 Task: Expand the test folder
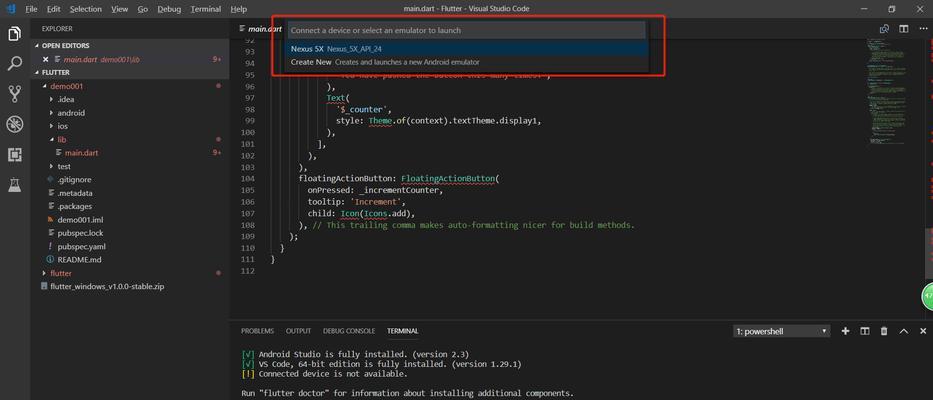tap(64, 167)
